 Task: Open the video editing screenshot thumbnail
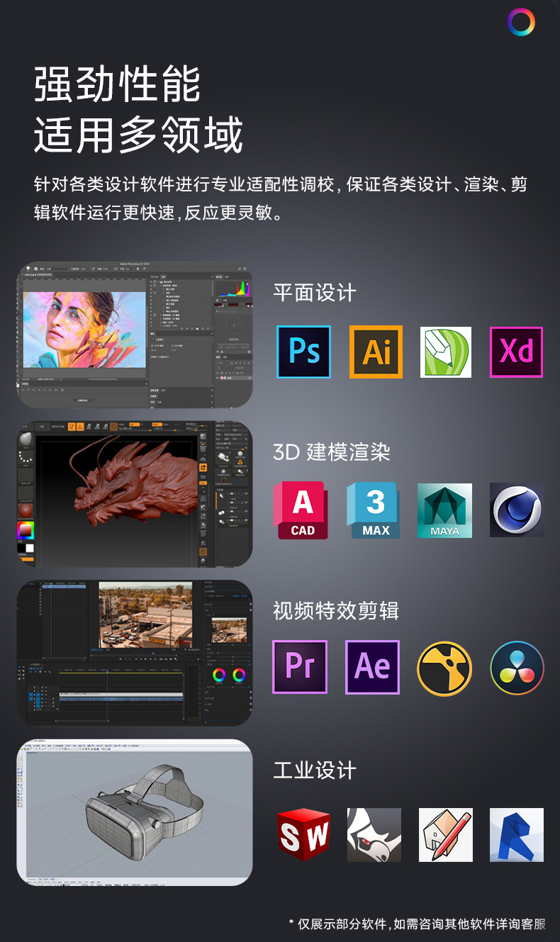point(135,653)
